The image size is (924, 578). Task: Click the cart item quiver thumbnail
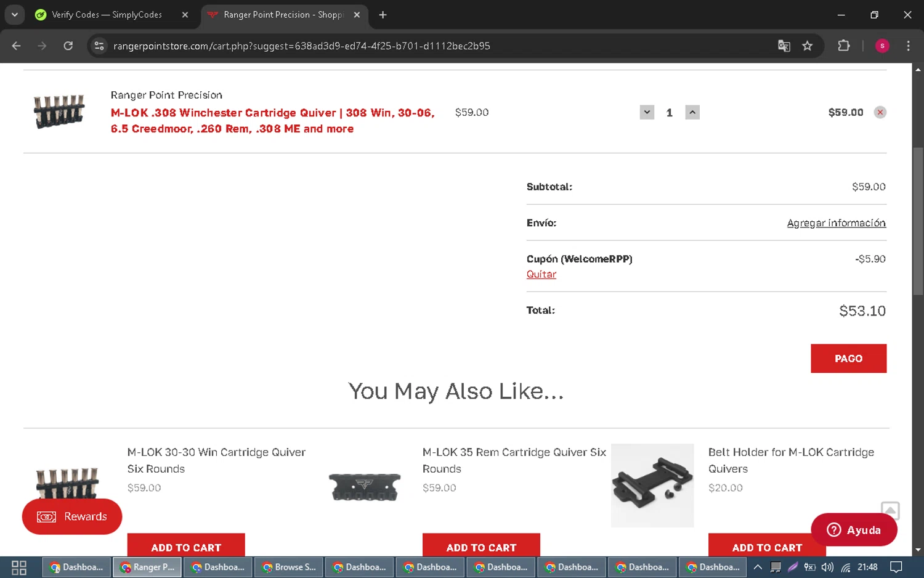click(59, 112)
